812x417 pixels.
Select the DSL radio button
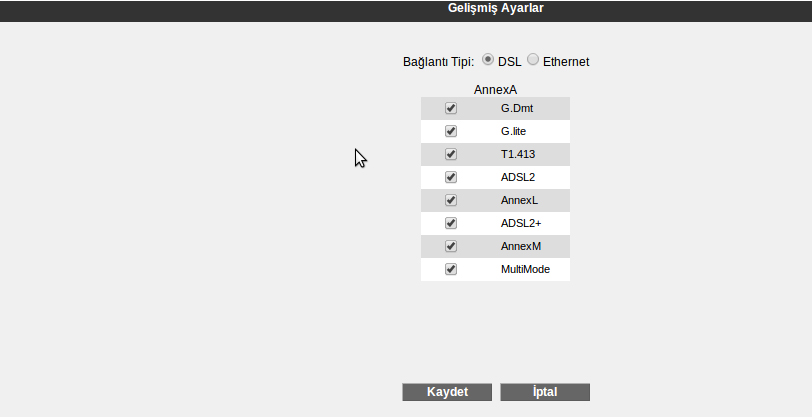coord(488,59)
